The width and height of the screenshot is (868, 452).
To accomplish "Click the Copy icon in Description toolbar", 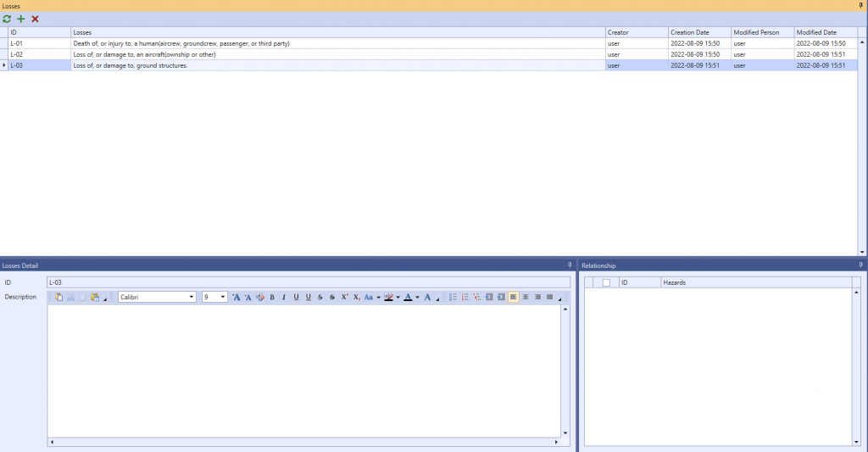I will [x=82, y=297].
